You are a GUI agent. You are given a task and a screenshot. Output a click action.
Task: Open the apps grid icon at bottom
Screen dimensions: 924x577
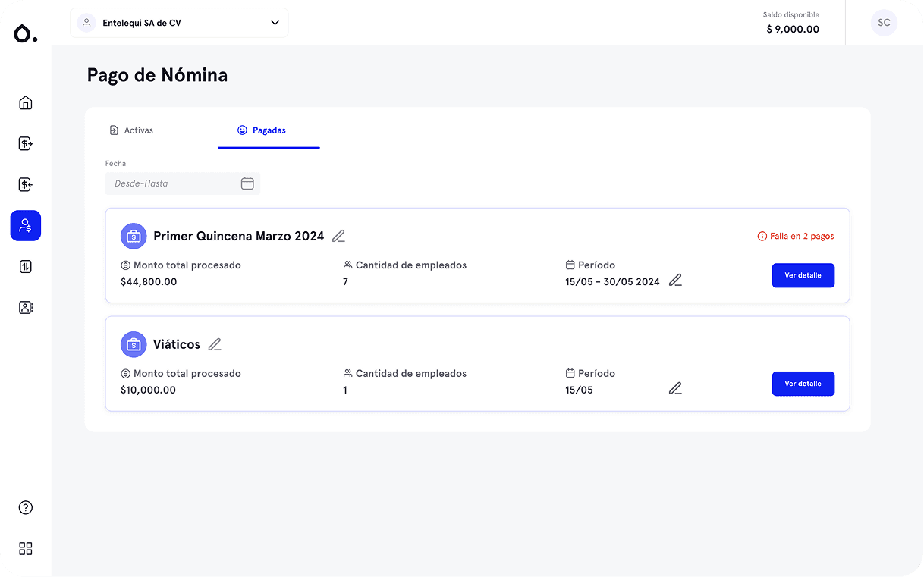click(x=25, y=548)
